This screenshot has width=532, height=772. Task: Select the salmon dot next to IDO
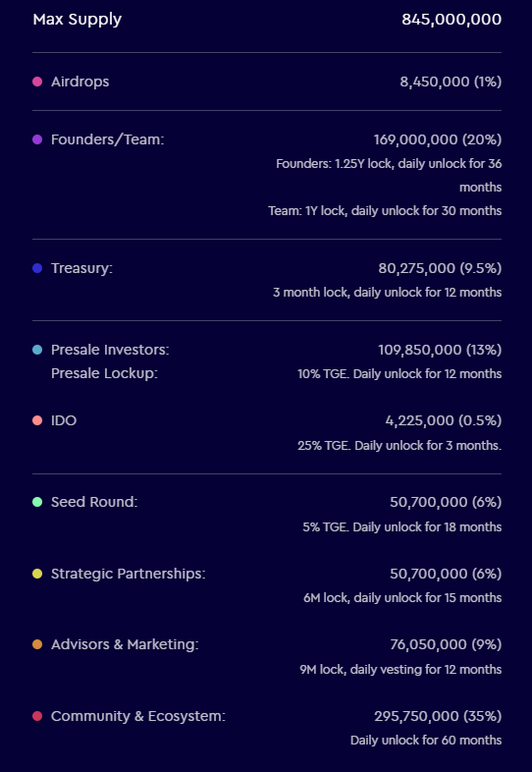click(x=37, y=421)
